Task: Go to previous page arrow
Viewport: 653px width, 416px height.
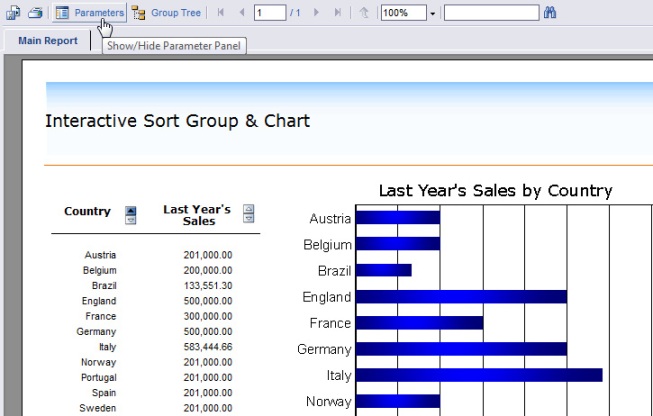Action: pyautogui.click(x=242, y=12)
